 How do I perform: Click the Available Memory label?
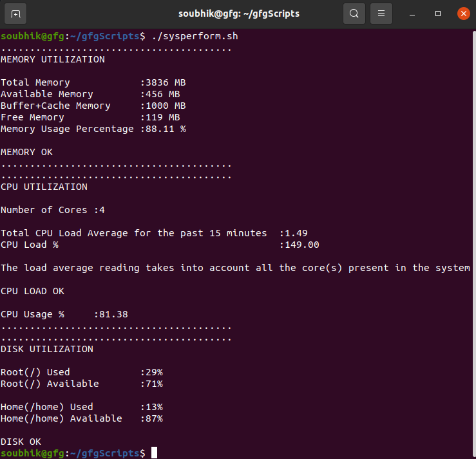47,94
